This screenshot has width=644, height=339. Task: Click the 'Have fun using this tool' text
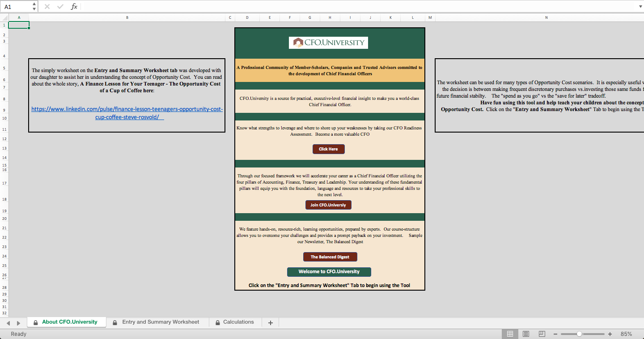tap(562, 103)
